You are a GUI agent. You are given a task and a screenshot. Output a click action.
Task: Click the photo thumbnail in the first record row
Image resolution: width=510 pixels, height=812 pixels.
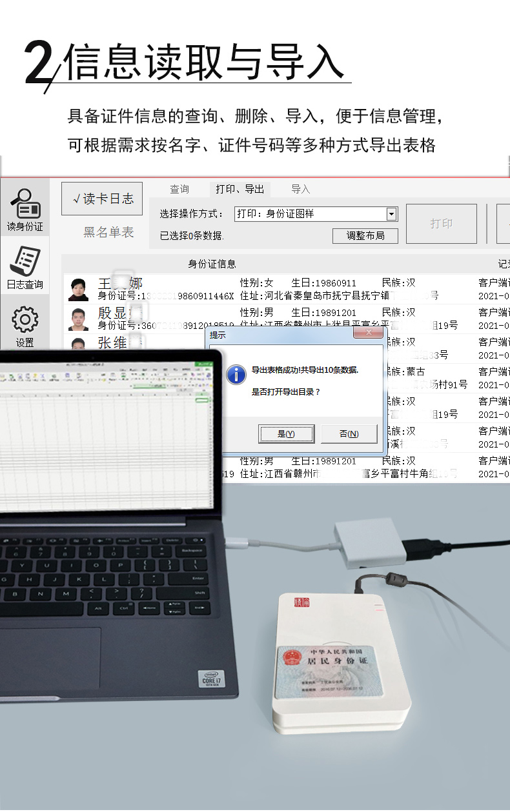pos(79,290)
